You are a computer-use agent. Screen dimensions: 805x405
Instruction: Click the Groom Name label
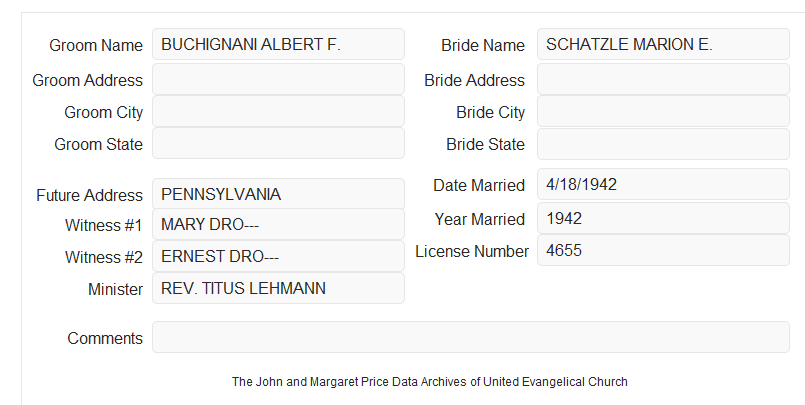[x=96, y=45]
